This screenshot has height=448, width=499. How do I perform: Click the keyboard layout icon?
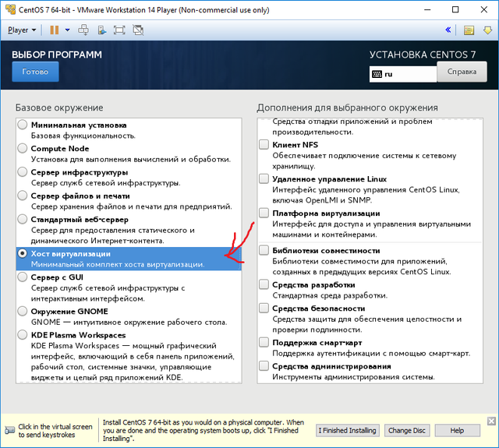pyautogui.click(x=377, y=74)
